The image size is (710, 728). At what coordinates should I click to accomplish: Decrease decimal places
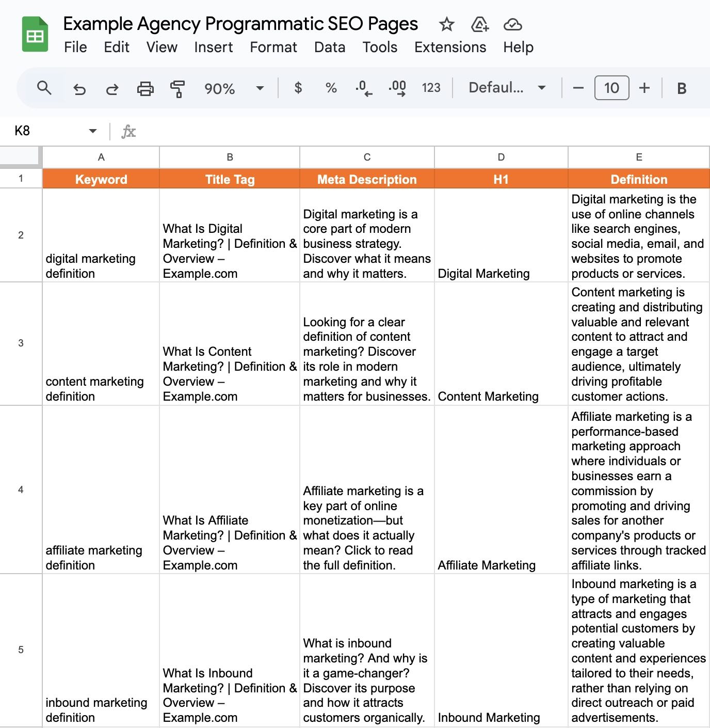point(363,88)
